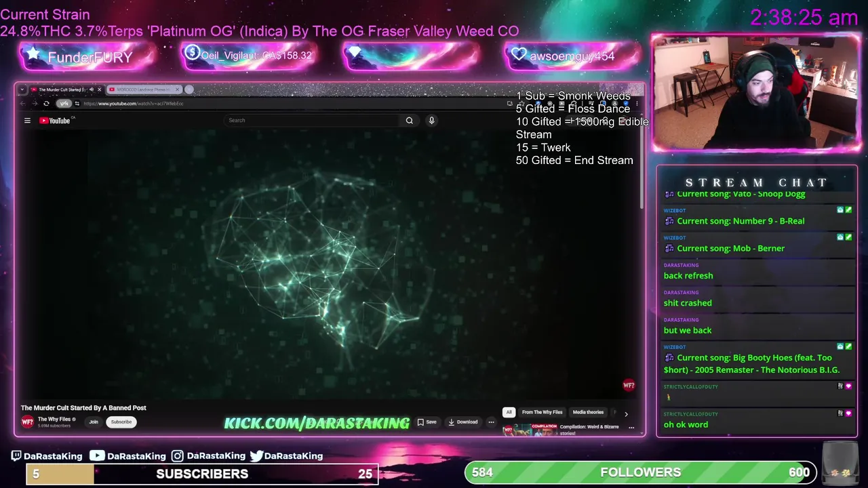Close the MOROCCO Landrace tab

point(178,89)
